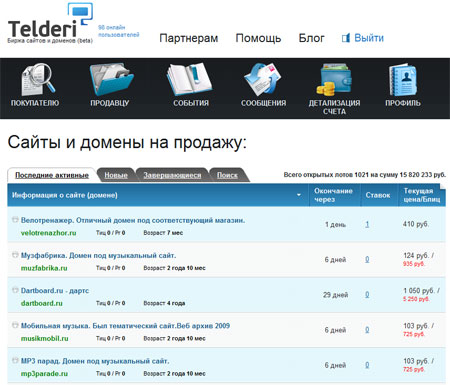Open the Сообщения envelopes icon
The image size is (450, 385).
[263, 80]
